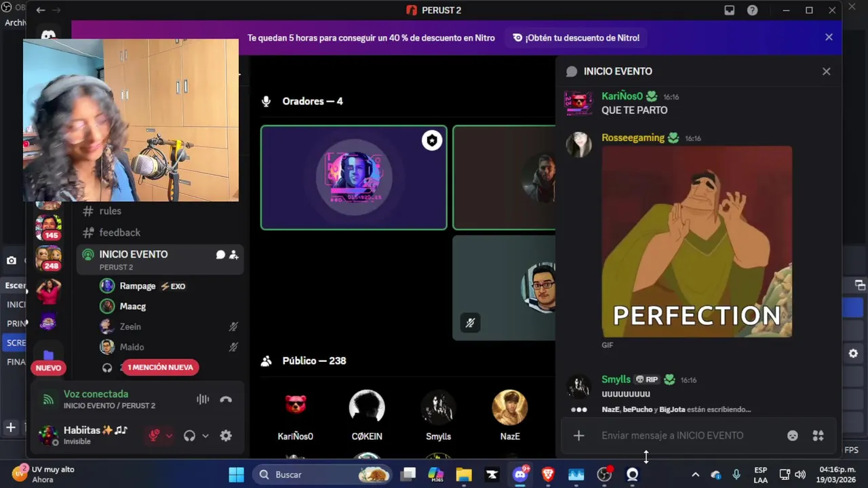Screen dimensions: 868x488
Task: Open Rosseegaming's PERFECTION GIF
Action: coord(697,241)
